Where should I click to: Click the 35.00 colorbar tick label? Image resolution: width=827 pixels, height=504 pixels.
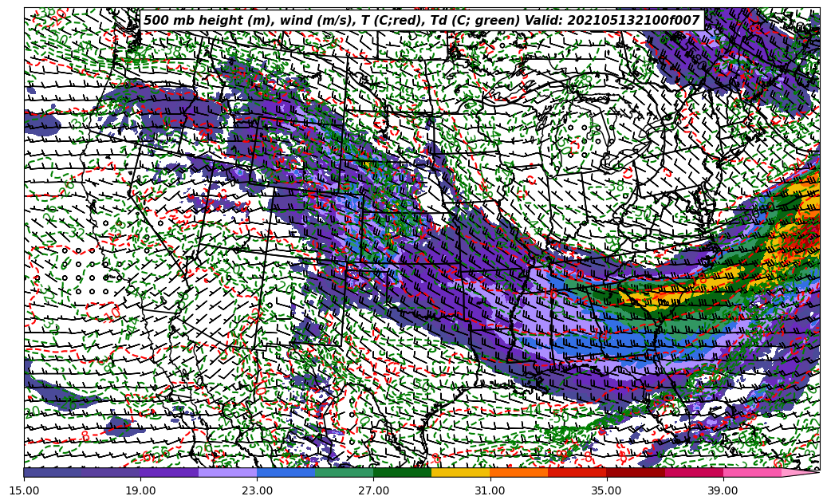606,490
